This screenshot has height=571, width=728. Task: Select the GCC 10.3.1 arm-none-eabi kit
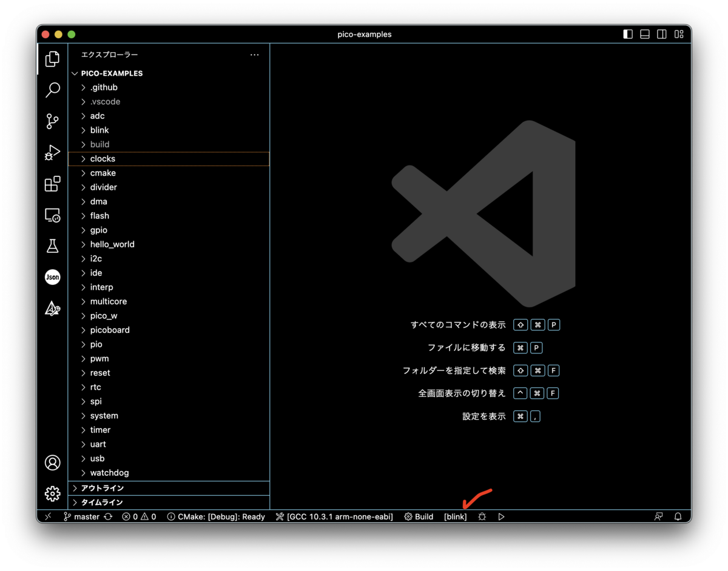(334, 516)
